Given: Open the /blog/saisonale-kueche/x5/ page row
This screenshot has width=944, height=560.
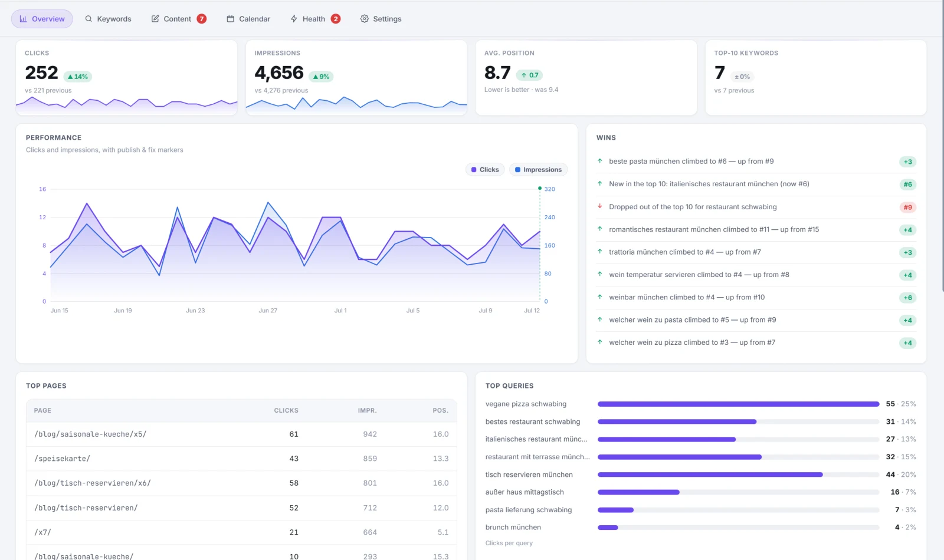Looking at the screenshot, I should [x=241, y=434].
